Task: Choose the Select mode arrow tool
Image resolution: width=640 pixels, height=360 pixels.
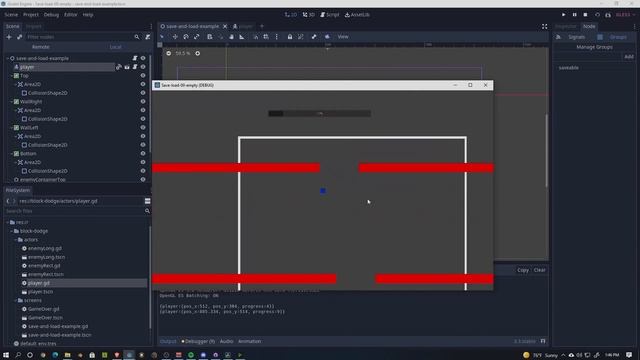Action: click(162, 37)
